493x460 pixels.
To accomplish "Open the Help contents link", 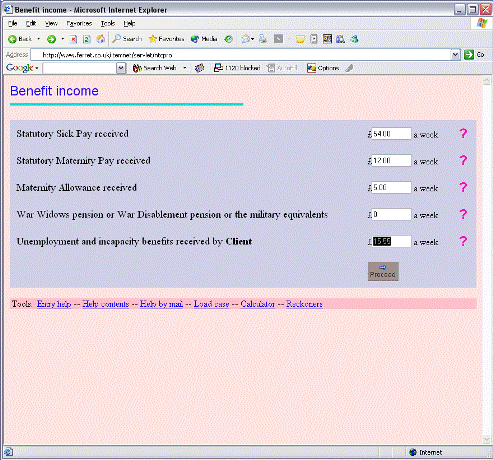I will point(106,304).
